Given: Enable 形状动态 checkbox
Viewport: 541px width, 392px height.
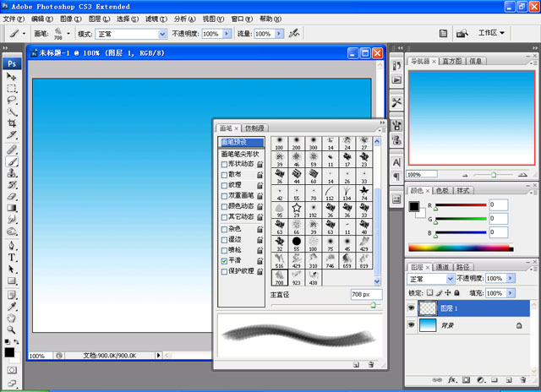Looking at the screenshot, I should [x=224, y=165].
